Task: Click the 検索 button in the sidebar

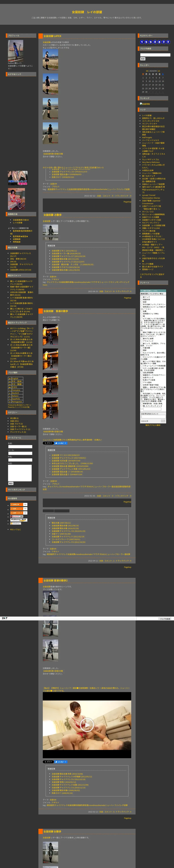Action: click(x=143, y=59)
